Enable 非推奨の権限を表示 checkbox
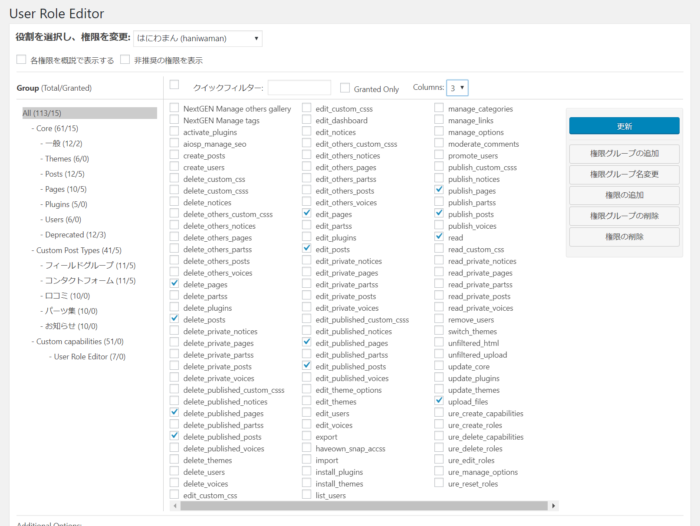Image resolution: width=700 pixels, height=526 pixels. (x=125, y=60)
